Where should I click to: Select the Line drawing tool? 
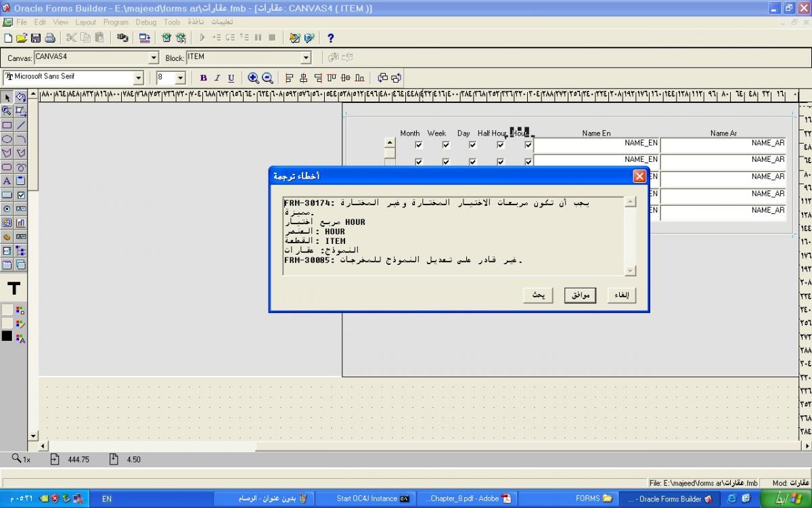21,125
